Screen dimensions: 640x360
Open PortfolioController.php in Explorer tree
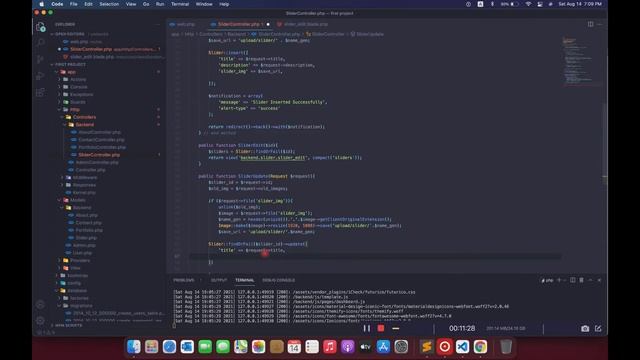[102, 147]
